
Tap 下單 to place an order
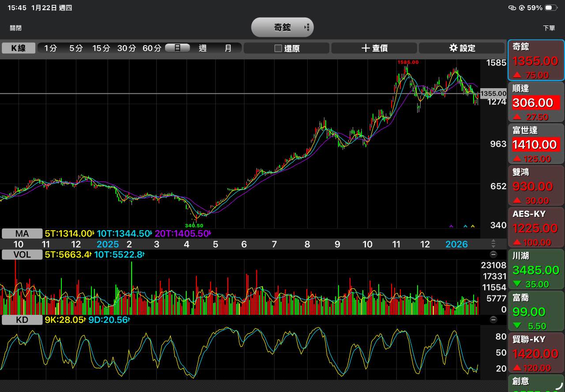[549, 28]
